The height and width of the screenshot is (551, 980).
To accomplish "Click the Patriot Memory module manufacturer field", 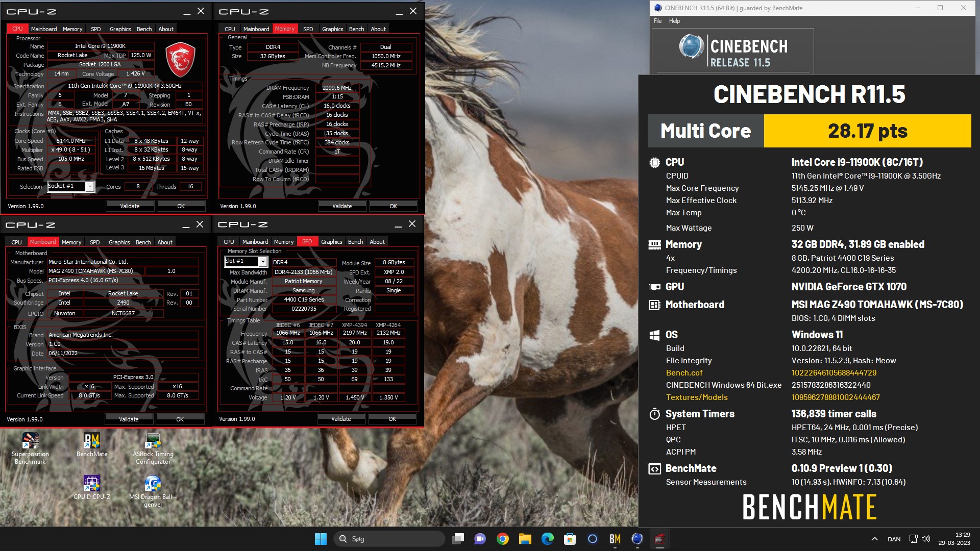I will [303, 282].
